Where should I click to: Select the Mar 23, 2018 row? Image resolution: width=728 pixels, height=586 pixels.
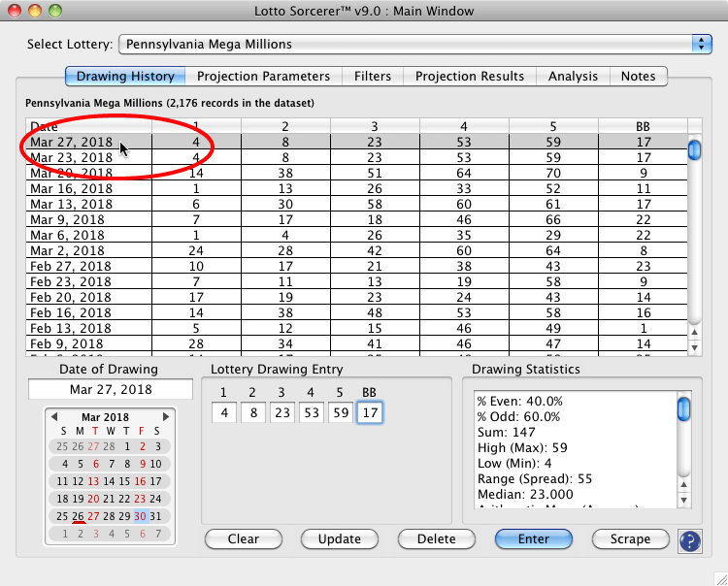click(x=356, y=157)
